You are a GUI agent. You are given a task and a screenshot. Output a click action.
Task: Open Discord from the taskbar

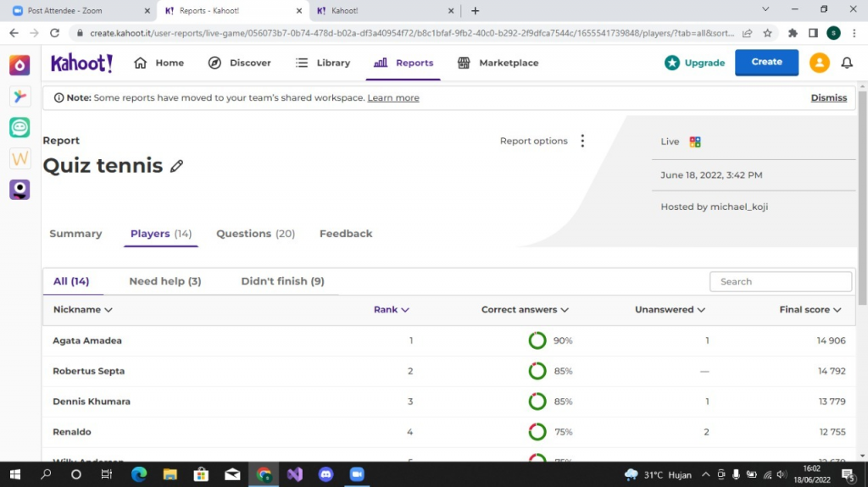pos(326,474)
